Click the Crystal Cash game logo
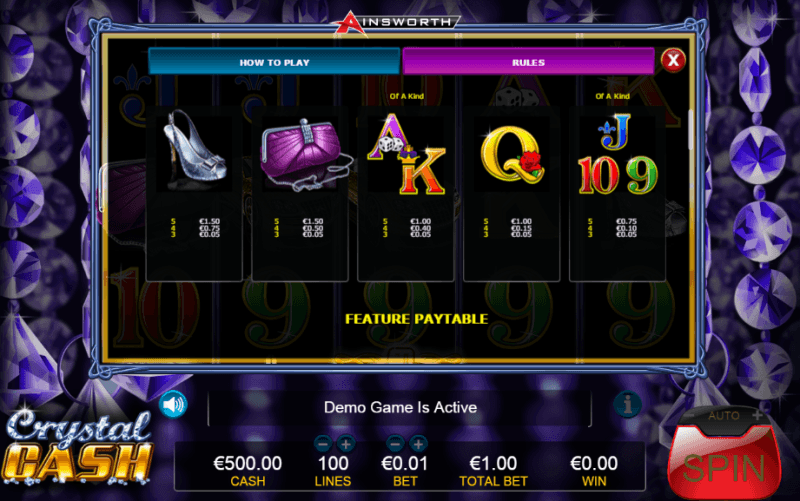800x501 pixels. [x=78, y=446]
